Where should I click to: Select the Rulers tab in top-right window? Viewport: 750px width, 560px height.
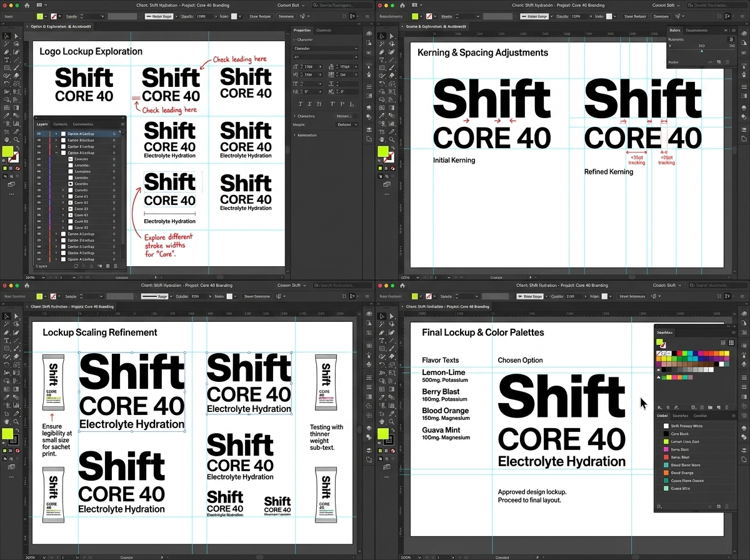point(675,30)
